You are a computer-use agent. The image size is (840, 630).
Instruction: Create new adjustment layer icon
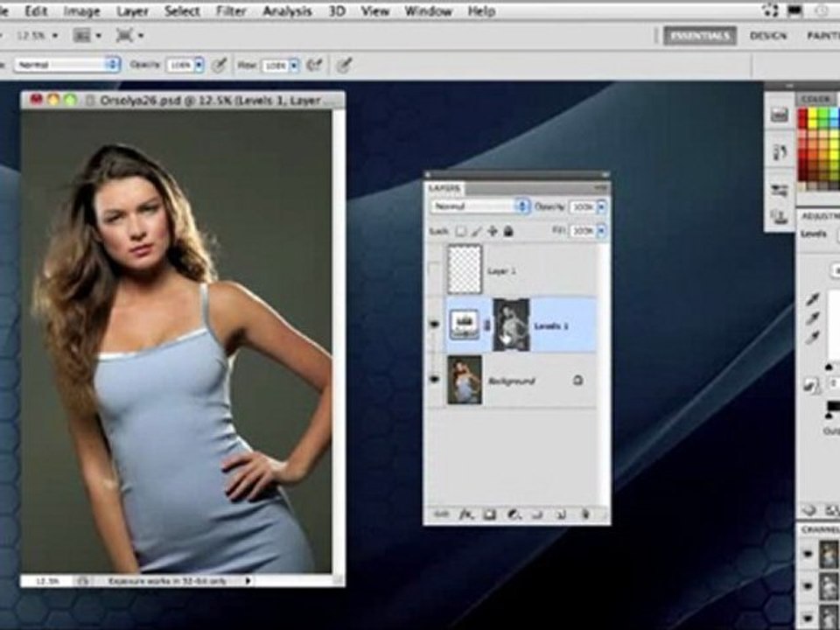pos(514,514)
